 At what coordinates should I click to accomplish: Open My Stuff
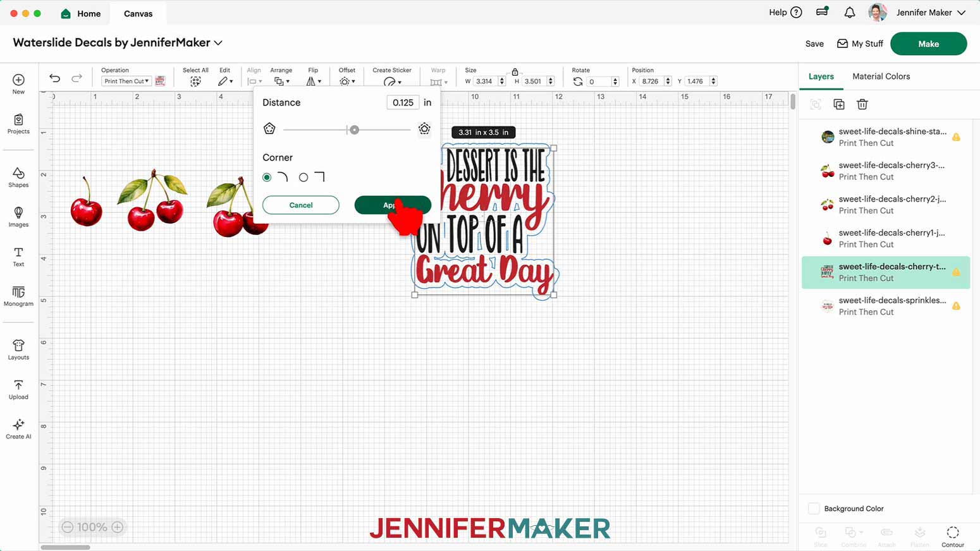860,44
